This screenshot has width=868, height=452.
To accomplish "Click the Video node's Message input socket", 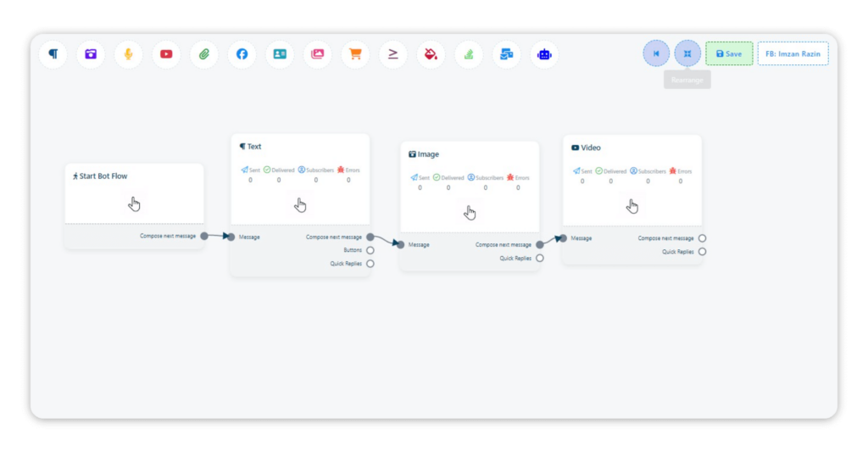I will [563, 238].
